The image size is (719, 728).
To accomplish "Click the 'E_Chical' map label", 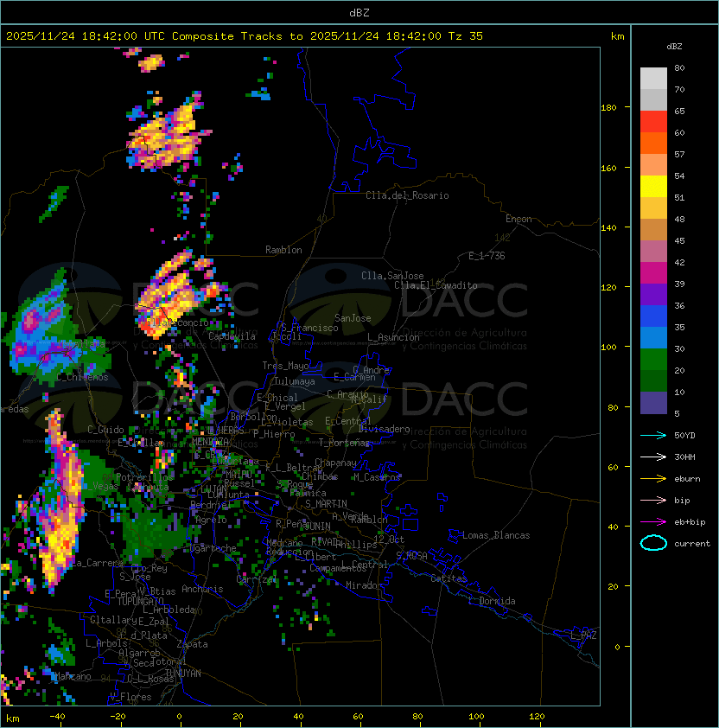I will [x=277, y=398].
